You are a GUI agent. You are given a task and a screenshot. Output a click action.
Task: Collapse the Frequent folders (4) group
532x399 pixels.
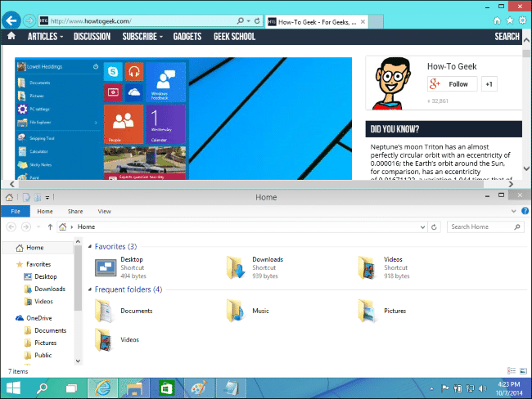(90, 289)
